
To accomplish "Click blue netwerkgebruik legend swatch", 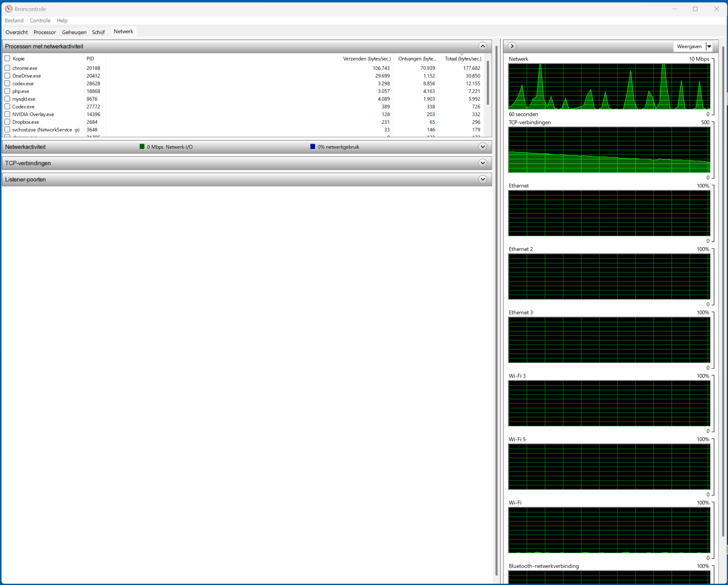I will point(313,147).
